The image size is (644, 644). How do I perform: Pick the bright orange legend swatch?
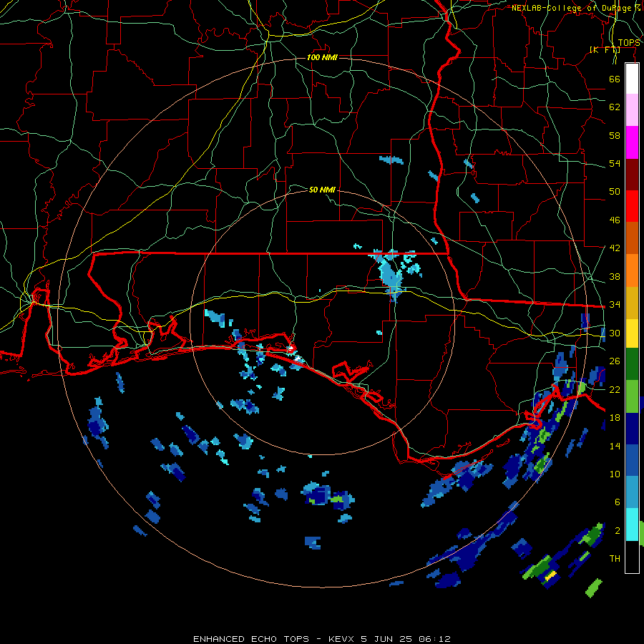pos(632,270)
